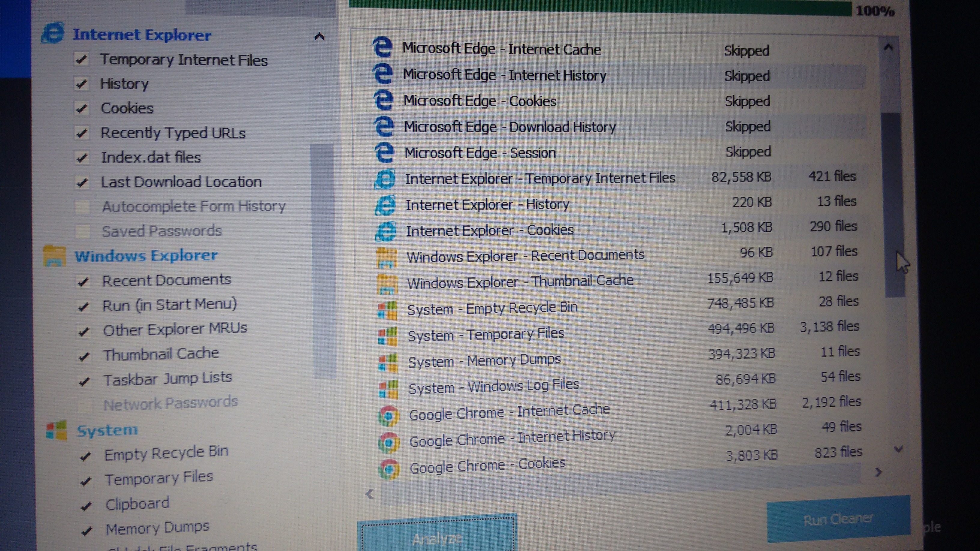Click Edge icon beside Session row
Viewport: 980px width, 551px height.
point(385,152)
